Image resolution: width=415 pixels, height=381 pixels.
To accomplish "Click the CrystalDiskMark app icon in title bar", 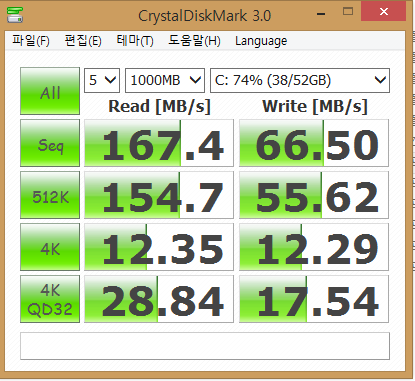I will click(x=15, y=14).
